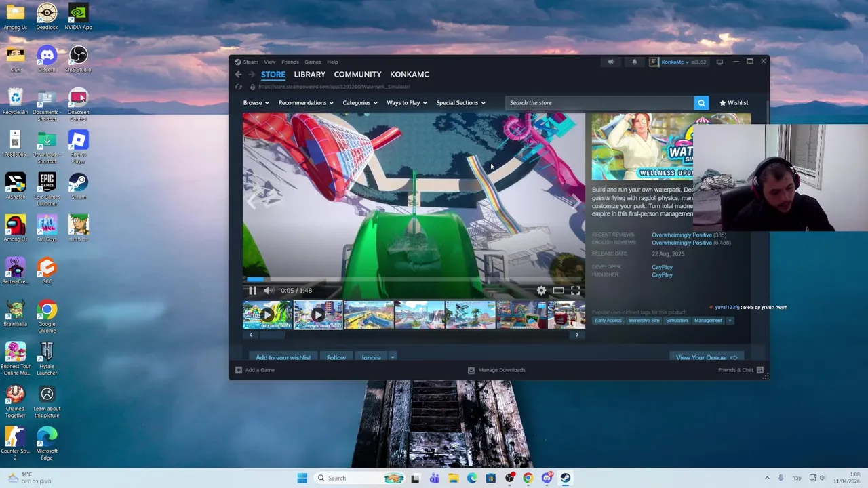The image size is (868, 488).
Task: Open View Your Queue
Action: (x=706, y=357)
